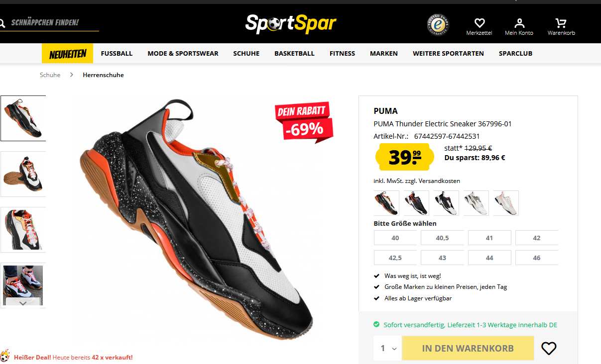Open the WEITERE SPORTARTEN menu
Image resolution: width=601 pixels, height=364 pixels.
pos(448,53)
